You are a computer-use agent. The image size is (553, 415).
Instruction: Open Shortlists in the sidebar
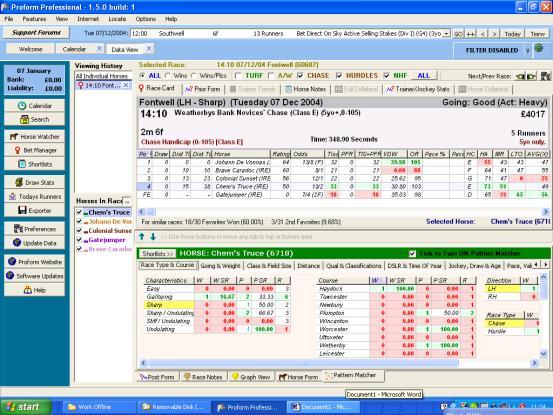(34, 164)
